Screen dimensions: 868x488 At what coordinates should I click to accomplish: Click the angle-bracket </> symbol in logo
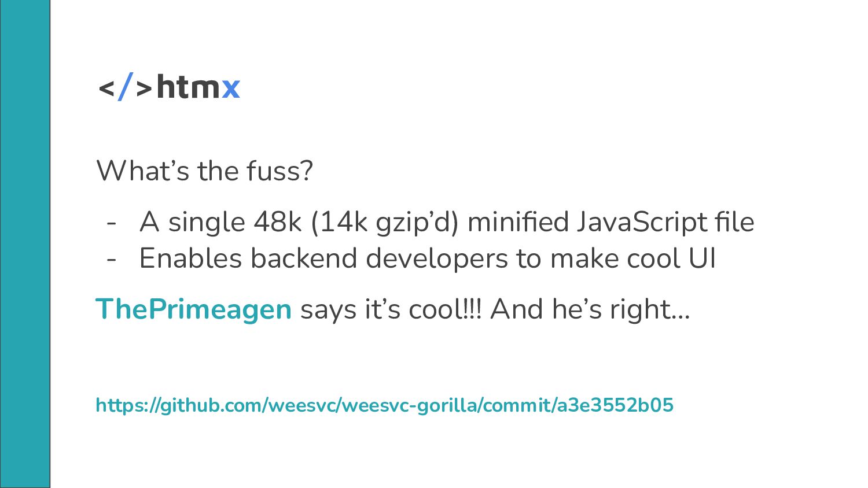[x=126, y=87]
